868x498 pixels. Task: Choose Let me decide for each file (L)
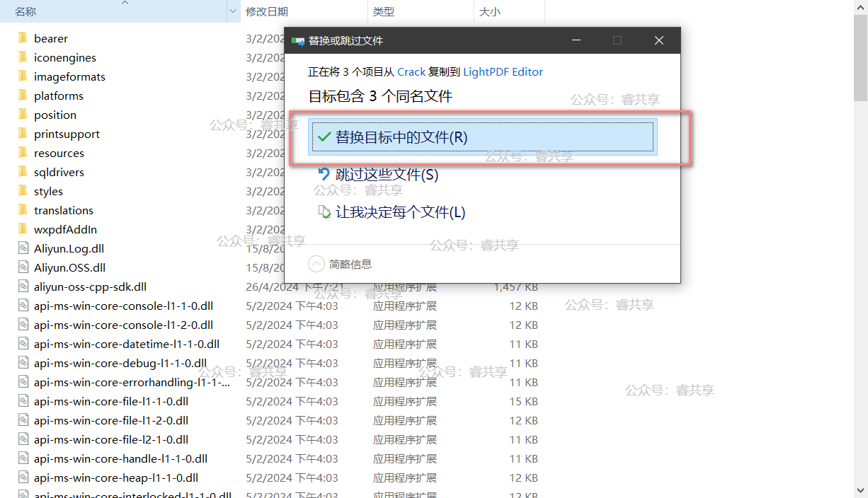click(392, 212)
